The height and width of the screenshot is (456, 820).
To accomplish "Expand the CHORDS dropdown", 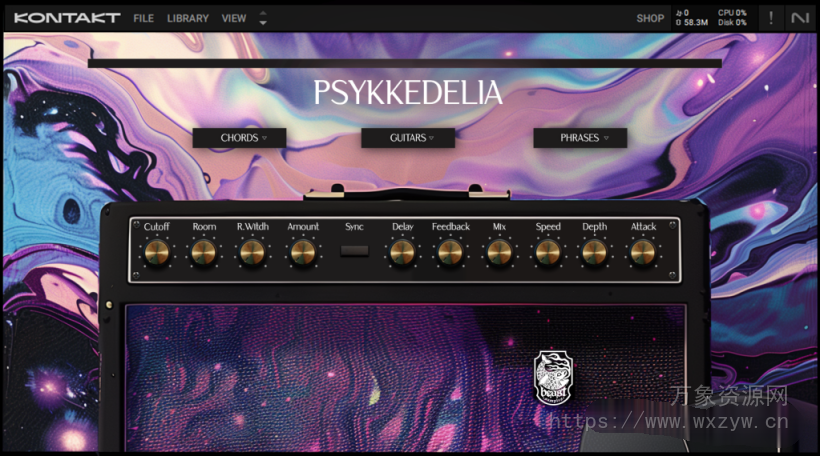I will click(x=239, y=138).
